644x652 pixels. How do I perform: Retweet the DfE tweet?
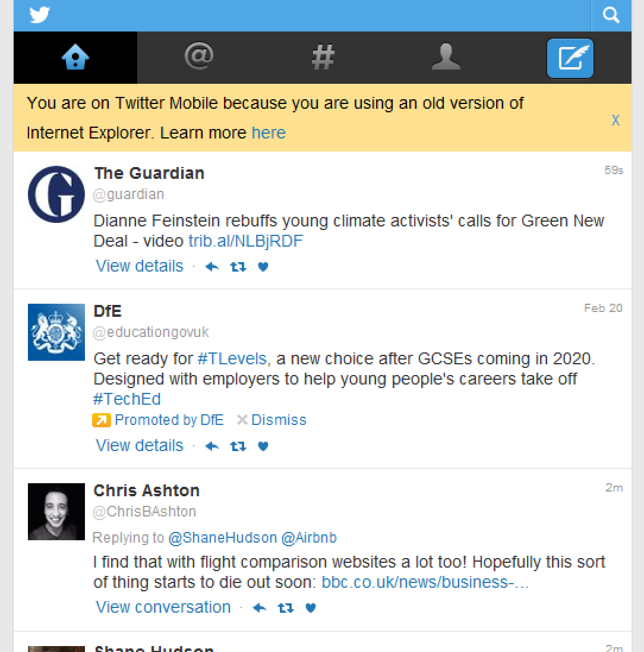pyautogui.click(x=238, y=446)
